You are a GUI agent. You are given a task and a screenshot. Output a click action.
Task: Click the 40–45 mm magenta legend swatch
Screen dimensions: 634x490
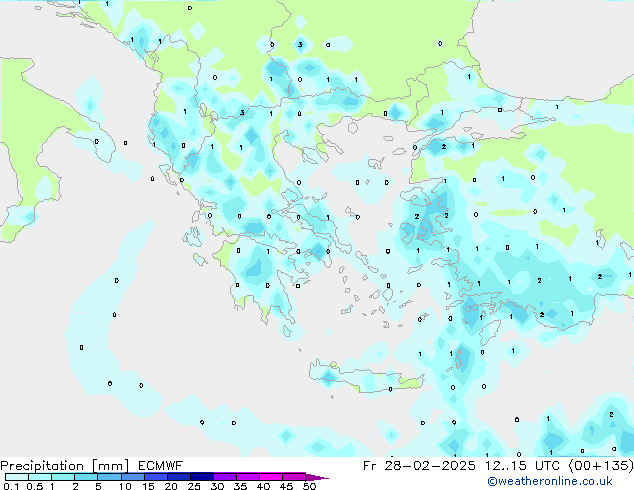[x=271, y=477]
